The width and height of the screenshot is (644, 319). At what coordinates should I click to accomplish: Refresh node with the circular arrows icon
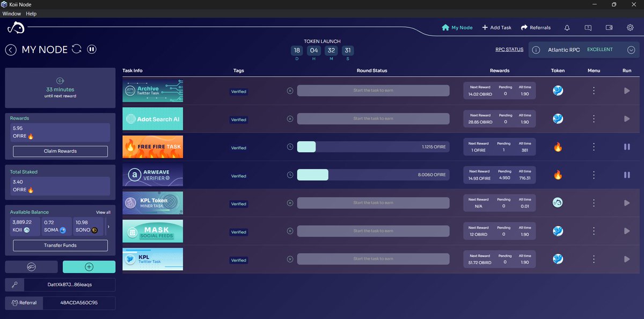pos(77,49)
